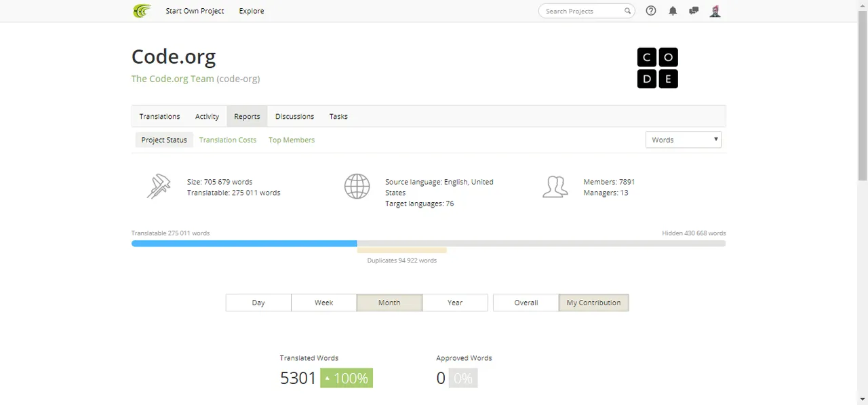Click the blue translatable progress bar
The width and height of the screenshot is (868, 405).
[244, 244]
